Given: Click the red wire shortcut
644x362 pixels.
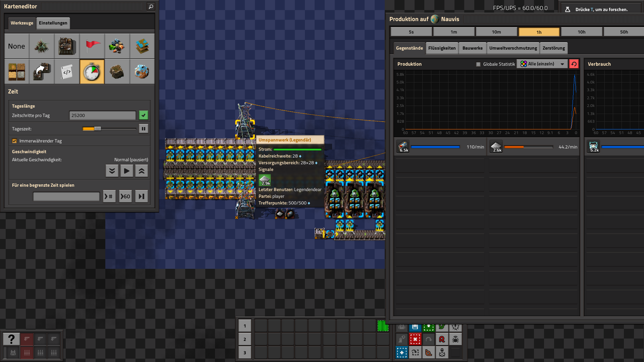Looking at the screenshot, I should click(x=442, y=339).
